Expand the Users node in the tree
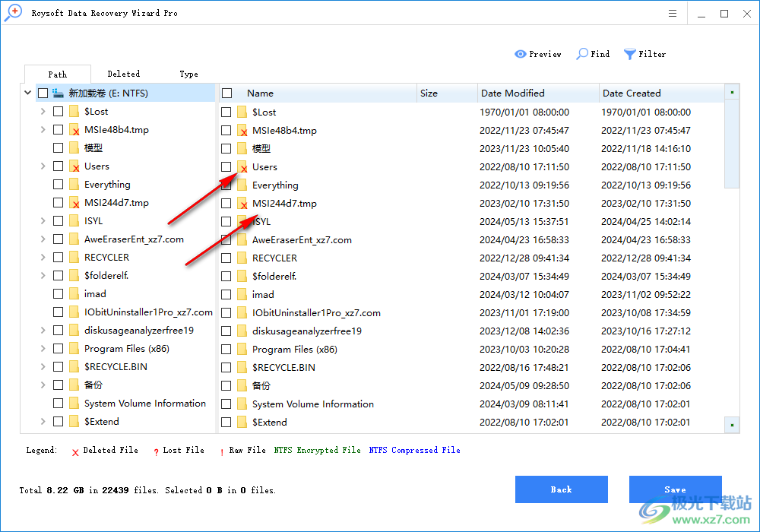The width and height of the screenshot is (760, 532). 43,166
